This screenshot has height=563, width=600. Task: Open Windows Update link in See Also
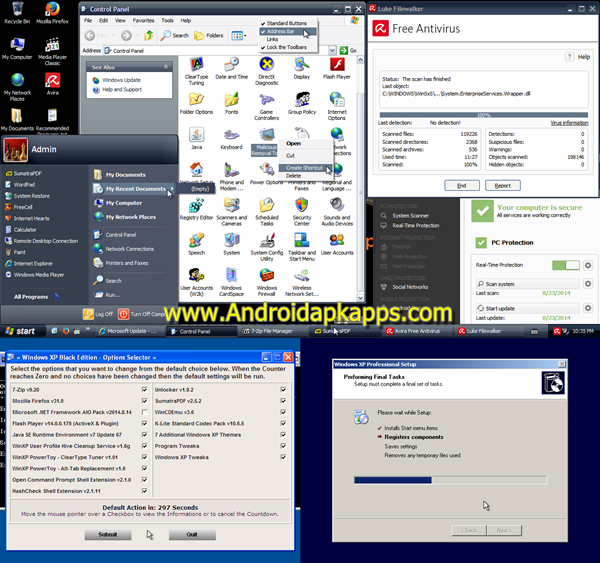click(121, 80)
